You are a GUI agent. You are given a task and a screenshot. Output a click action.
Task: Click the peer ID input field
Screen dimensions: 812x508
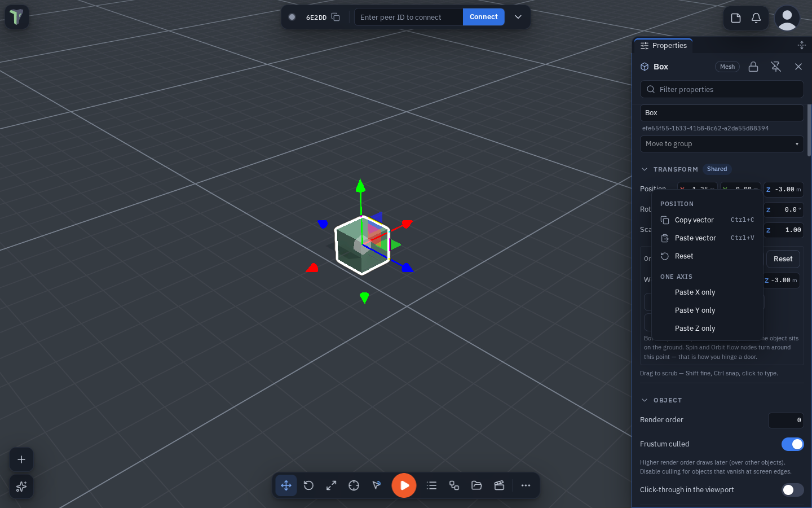409,17
